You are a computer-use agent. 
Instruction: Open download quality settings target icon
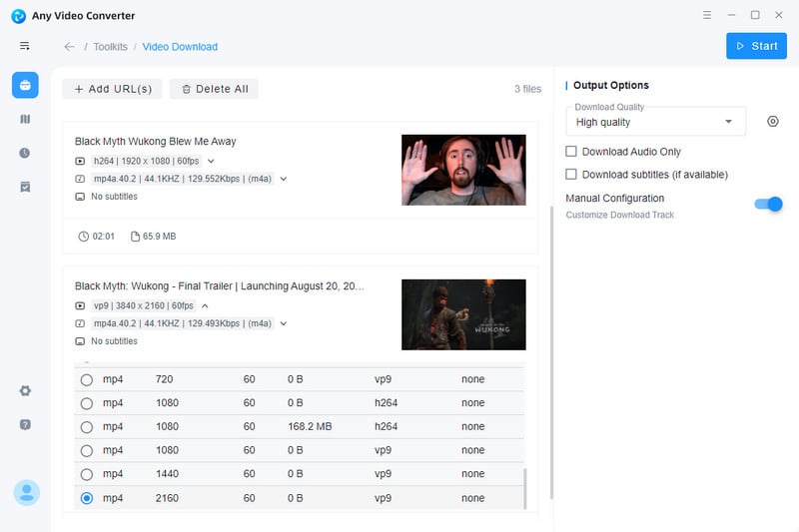773,121
